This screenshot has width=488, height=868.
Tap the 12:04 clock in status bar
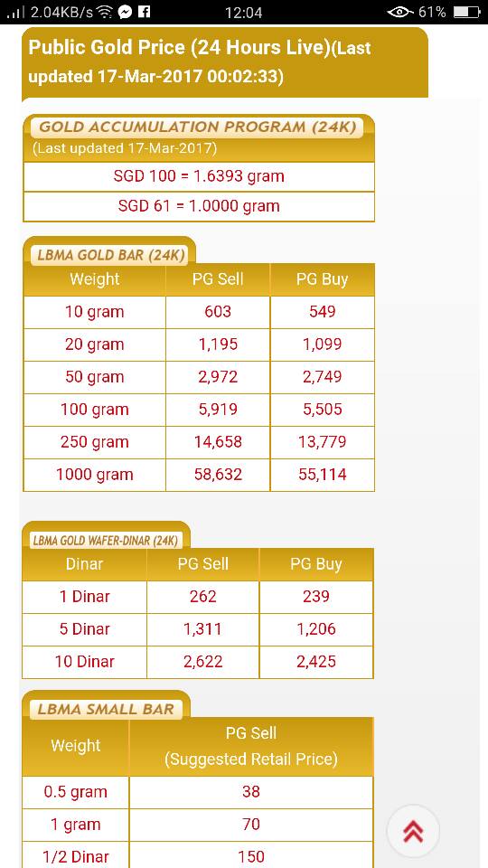click(243, 12)
